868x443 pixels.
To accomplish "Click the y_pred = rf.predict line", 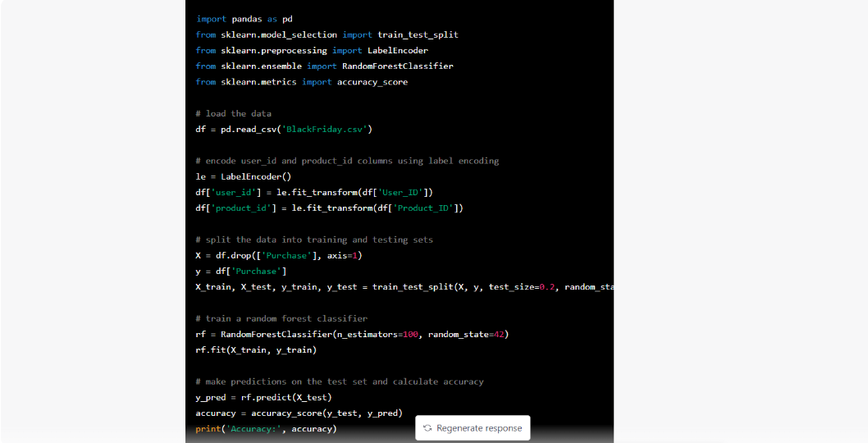I will pos(263,398).
